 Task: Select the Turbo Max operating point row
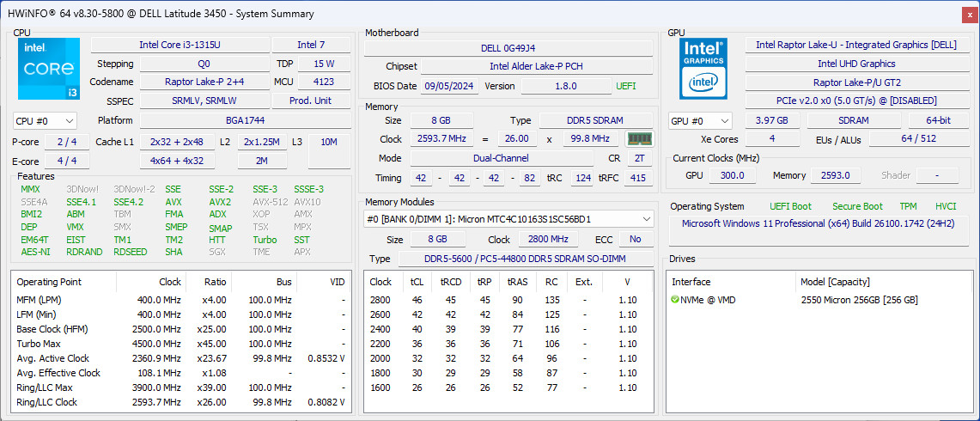181,344
